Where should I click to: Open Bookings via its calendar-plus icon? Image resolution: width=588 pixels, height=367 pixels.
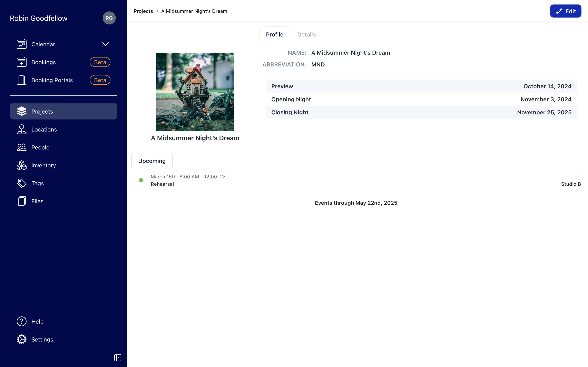(x=21, y=62)
